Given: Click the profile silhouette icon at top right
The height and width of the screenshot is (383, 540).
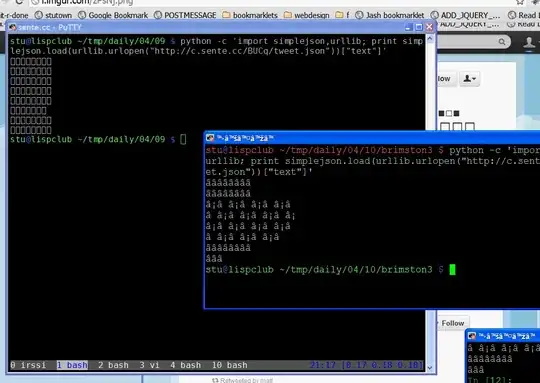Looking at the screenshot, I should [x=529, y=43].
